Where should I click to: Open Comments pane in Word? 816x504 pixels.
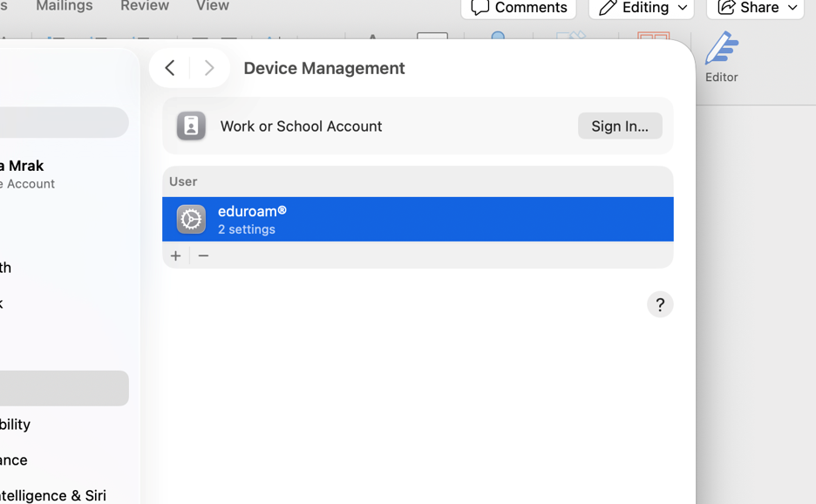click(519, 8)
